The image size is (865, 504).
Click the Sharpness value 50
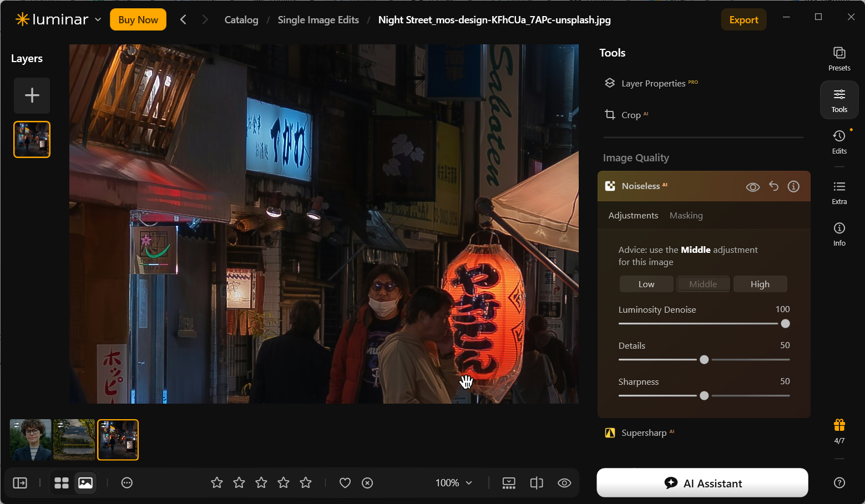[x=785, y=381]
